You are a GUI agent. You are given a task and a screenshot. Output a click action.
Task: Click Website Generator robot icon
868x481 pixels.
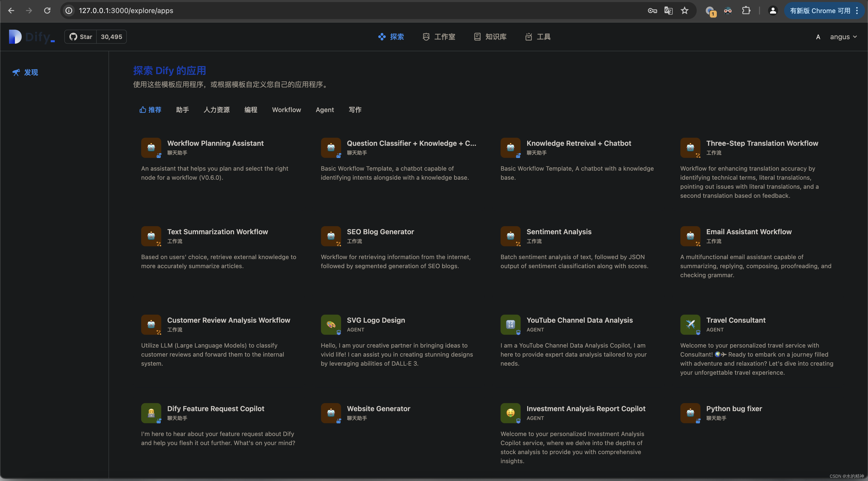click(331, 413)
